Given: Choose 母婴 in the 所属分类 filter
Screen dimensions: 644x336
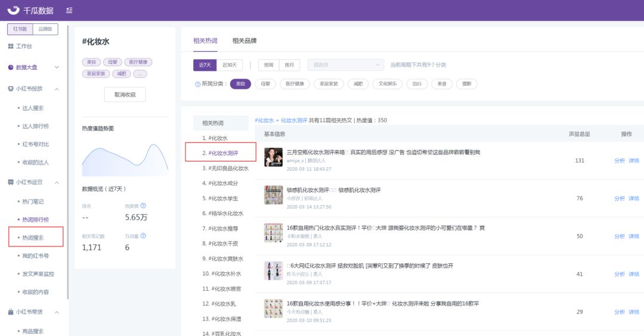Looking at the screenshot, I should point(265,83).
